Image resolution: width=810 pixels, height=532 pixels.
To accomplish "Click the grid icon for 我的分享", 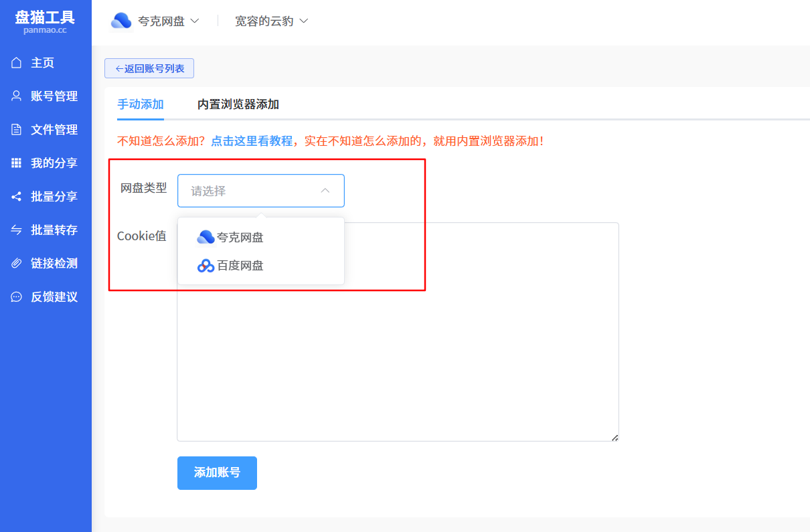I will pyautogui.click(x=17, y=163).
